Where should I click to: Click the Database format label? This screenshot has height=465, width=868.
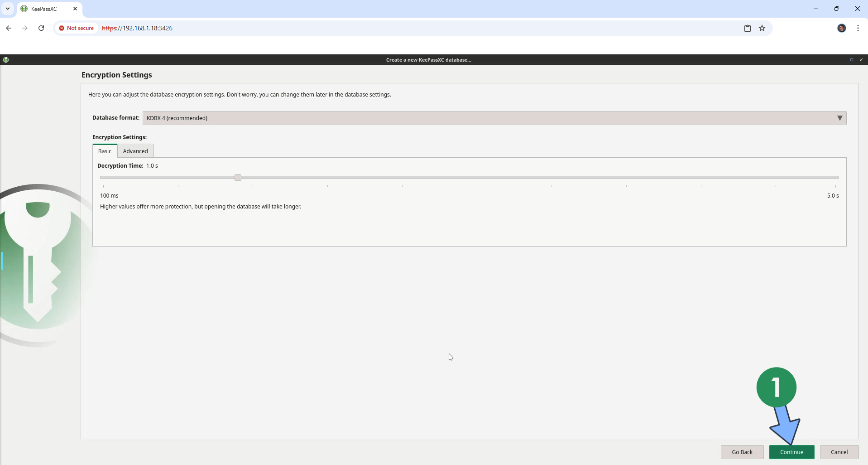[116, 118]
